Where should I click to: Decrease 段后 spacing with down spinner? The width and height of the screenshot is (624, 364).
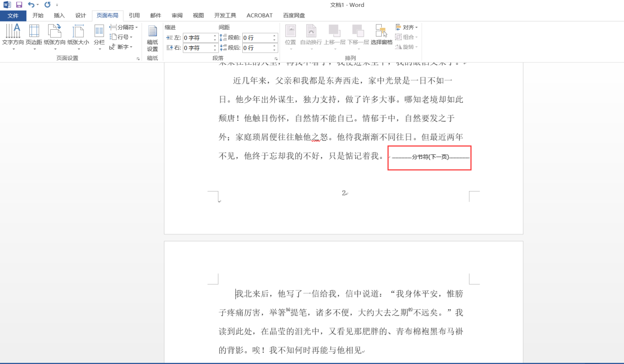point(274,50)
